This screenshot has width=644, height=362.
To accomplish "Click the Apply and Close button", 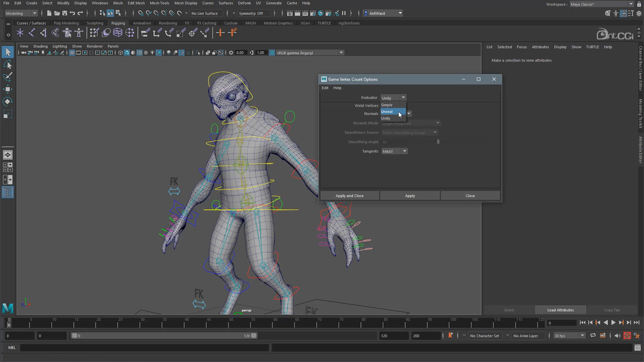I will coord(349,196).
